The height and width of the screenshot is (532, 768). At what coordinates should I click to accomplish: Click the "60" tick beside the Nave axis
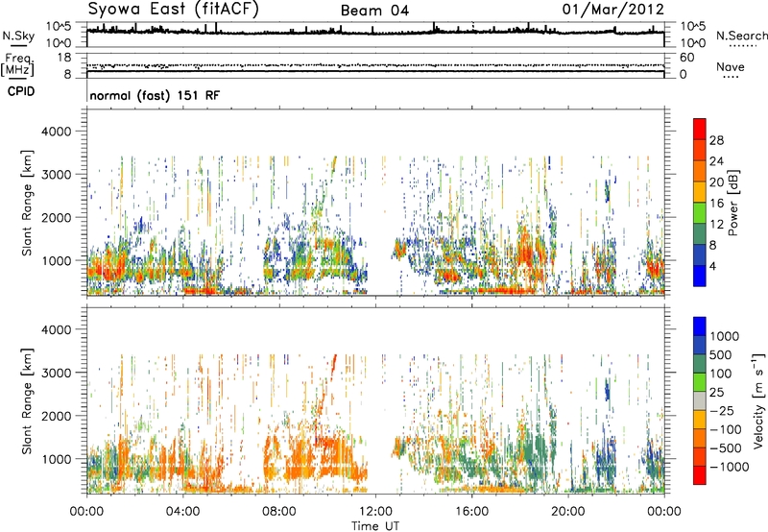(686, 58)
